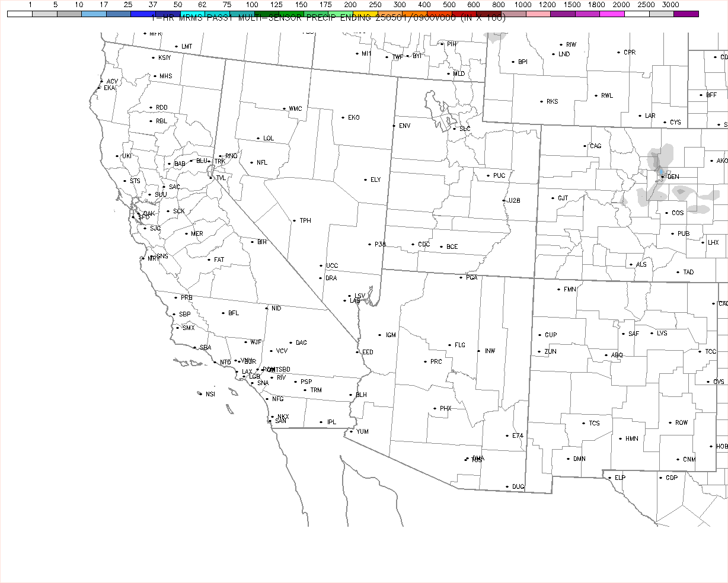Click the ABQ station label
Image resolution: width=728 pixels, height=583 pixels.
[617, 355]
